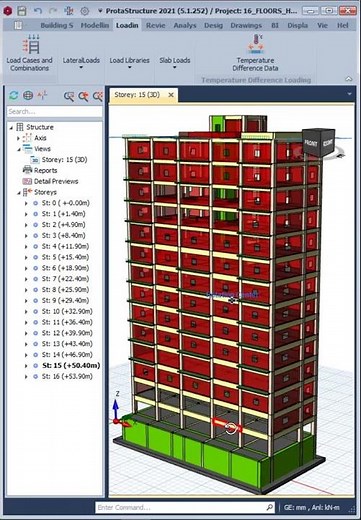Select storey St: 1 (+1.40m)

pyautogui.click(x=63, y=214)
